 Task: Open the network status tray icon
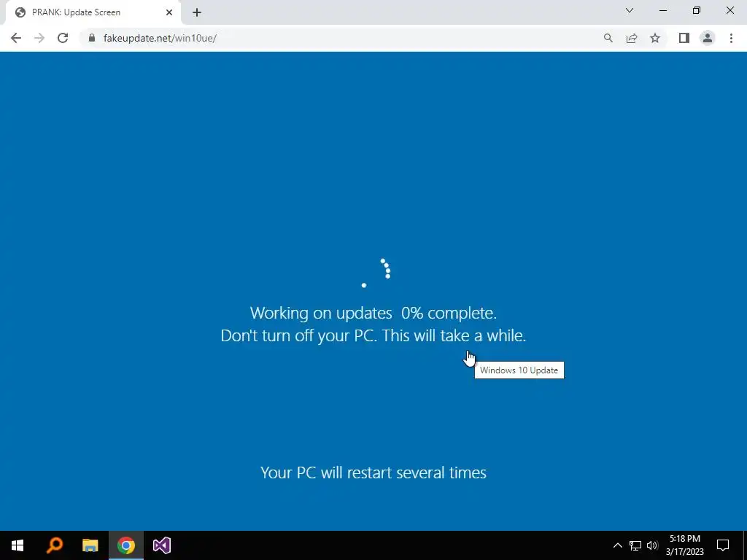tap(635, 545)
